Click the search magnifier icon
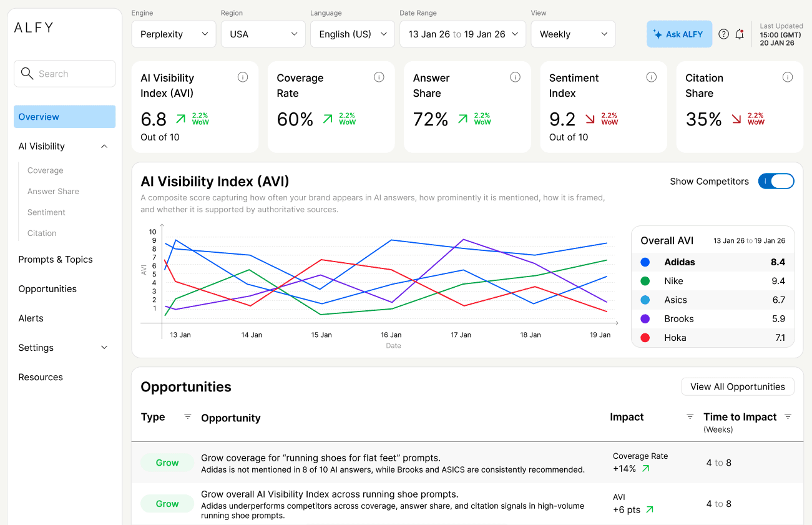The width and height of the screenshot is (812, 525). point(27,73)
